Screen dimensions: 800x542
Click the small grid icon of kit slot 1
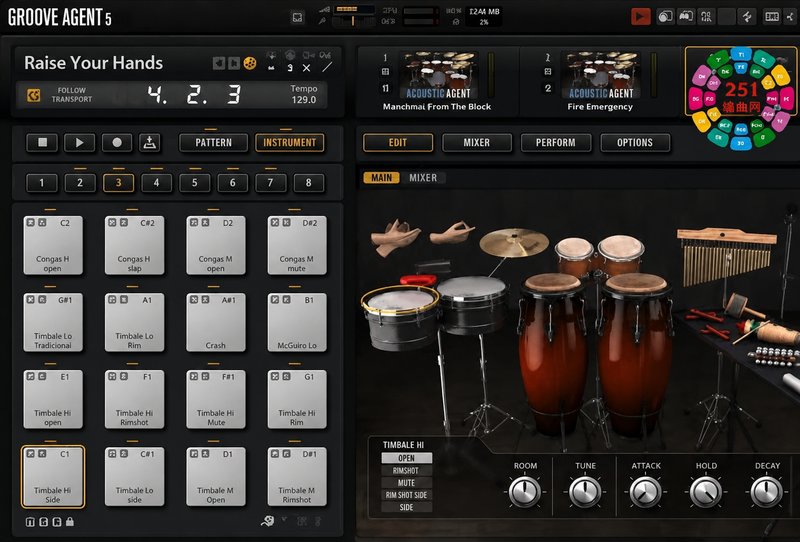point(385,72)
